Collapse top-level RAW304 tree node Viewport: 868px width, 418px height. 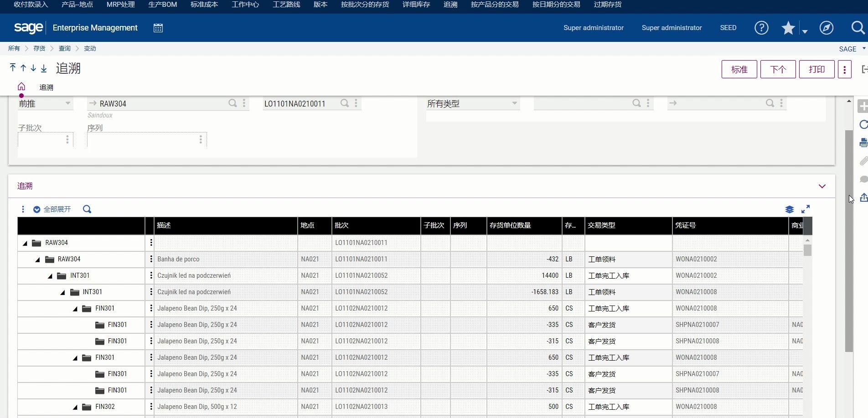(x=25, y=243)
